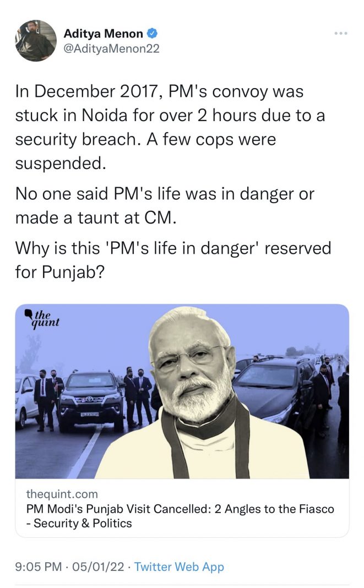This screenshot has width=364, height=588.
Task: Open the "PM Modi's Punjab Visit Cancelled" headline
Action: [180, 509]
